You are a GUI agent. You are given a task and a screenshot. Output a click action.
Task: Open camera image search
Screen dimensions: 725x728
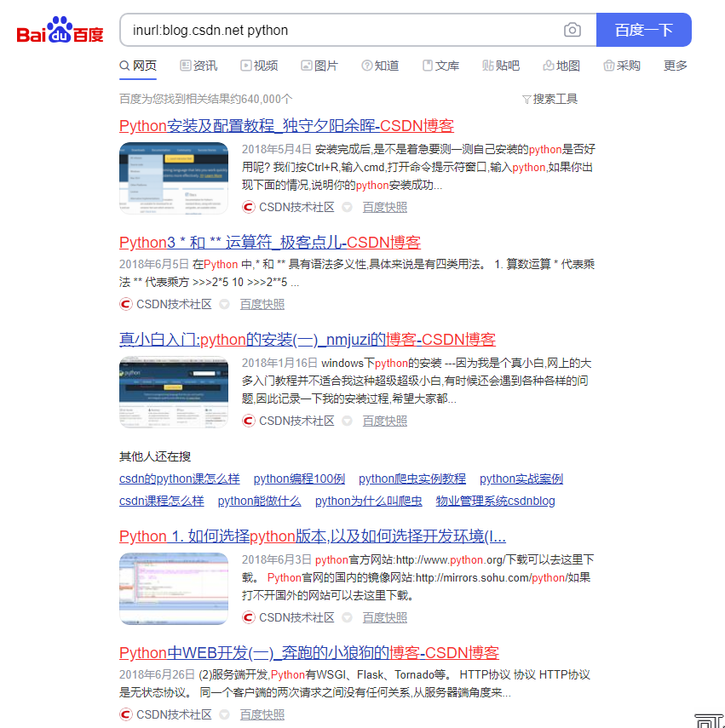click(x=573, y=30)
